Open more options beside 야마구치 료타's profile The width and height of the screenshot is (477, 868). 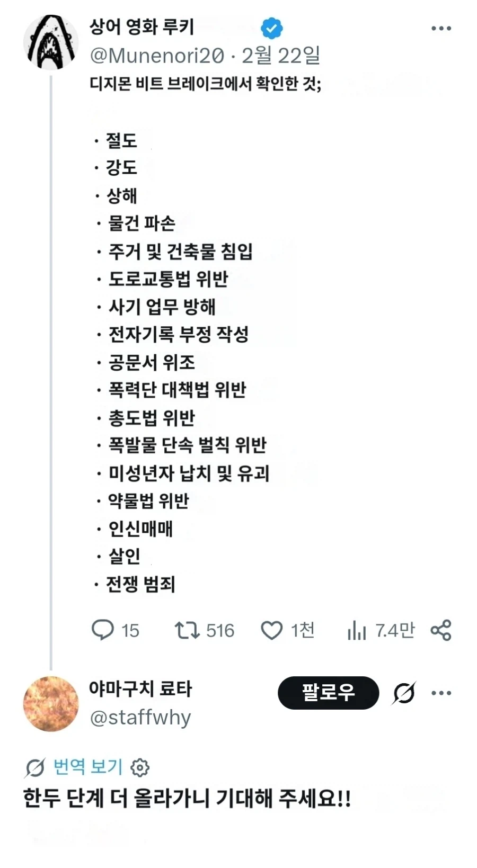pos(440,692)
